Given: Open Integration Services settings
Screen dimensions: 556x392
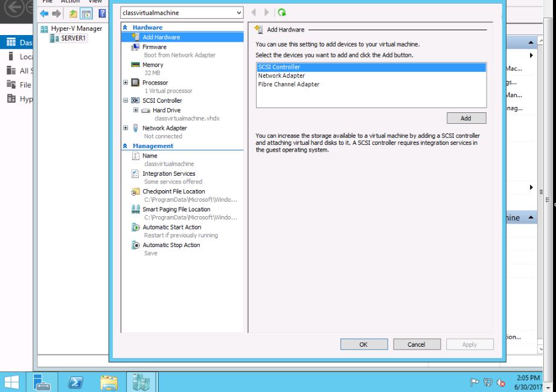Looking at the screenshot, I should [169, 173].
